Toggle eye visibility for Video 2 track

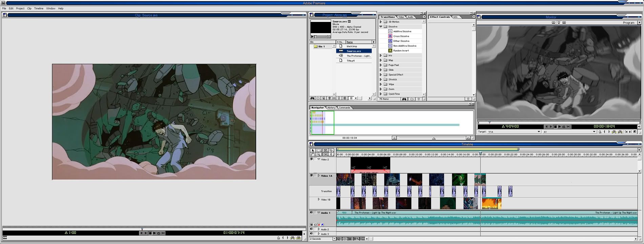(311, 159)
